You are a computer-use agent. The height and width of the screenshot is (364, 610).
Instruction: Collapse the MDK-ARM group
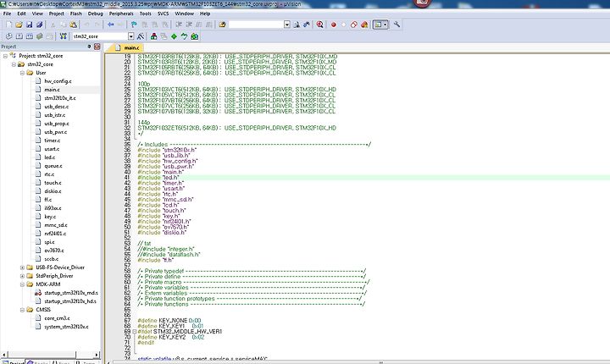22,284
